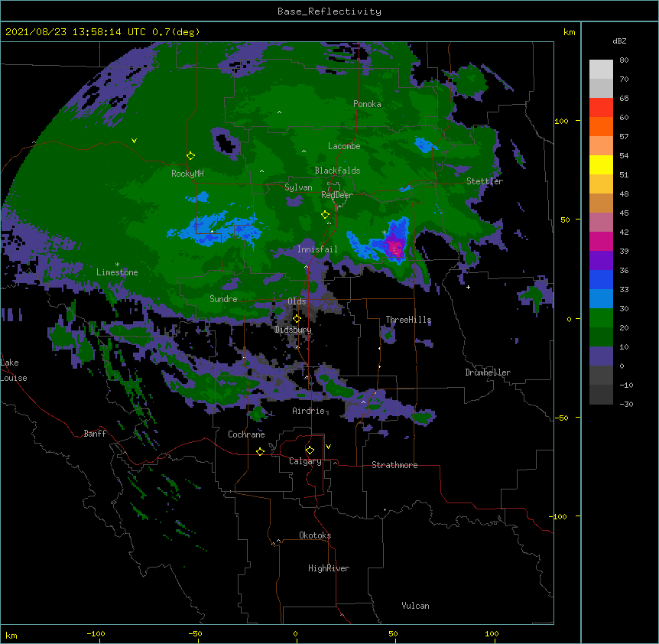The image size is (659, 644).
Task: Click the 80 value in dBZ legend
Action: [624, 60]
